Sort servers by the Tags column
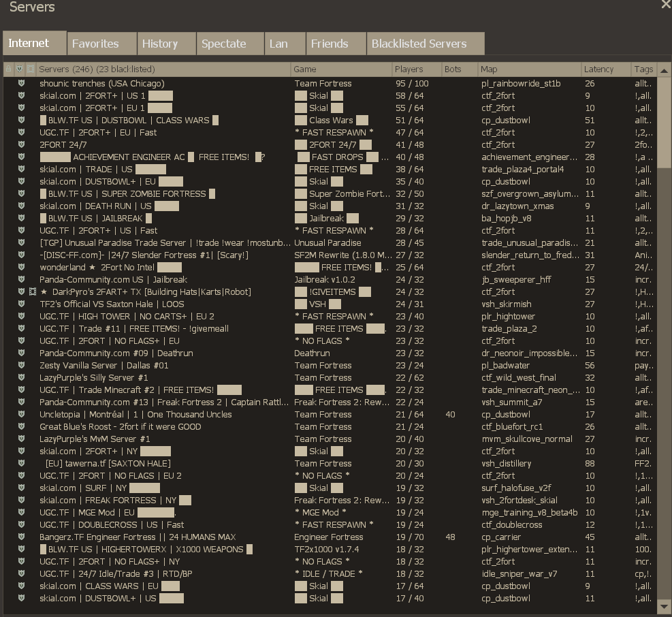Screen dimensions: 672x617 [x=643, y=69]
